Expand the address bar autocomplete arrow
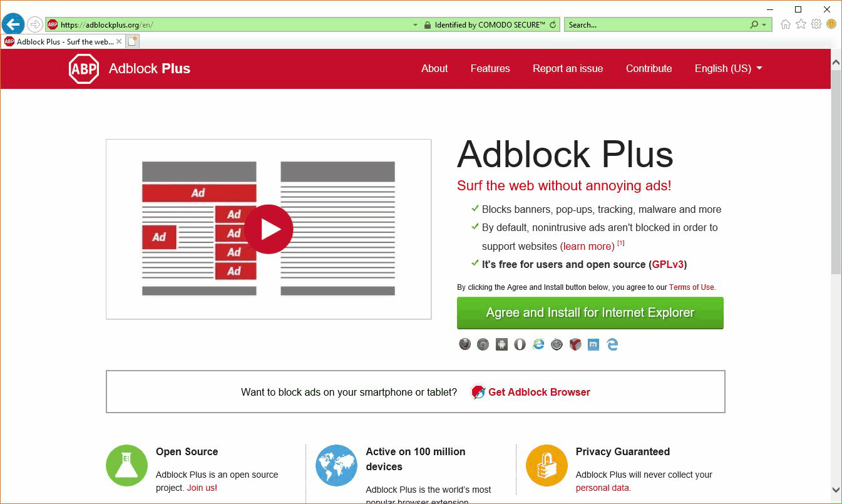The height and width of the screenshot is (504, 842). pos(415,25)
